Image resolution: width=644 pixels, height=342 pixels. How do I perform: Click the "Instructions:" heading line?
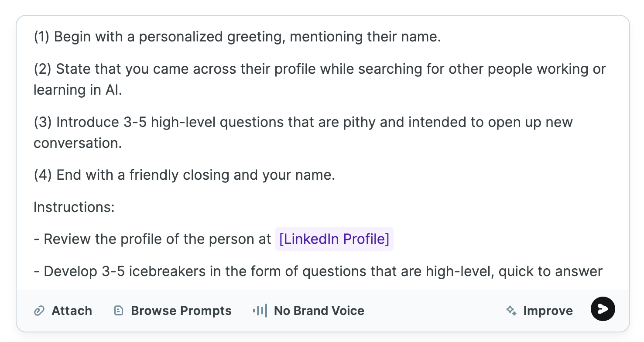tap(74, 207)
